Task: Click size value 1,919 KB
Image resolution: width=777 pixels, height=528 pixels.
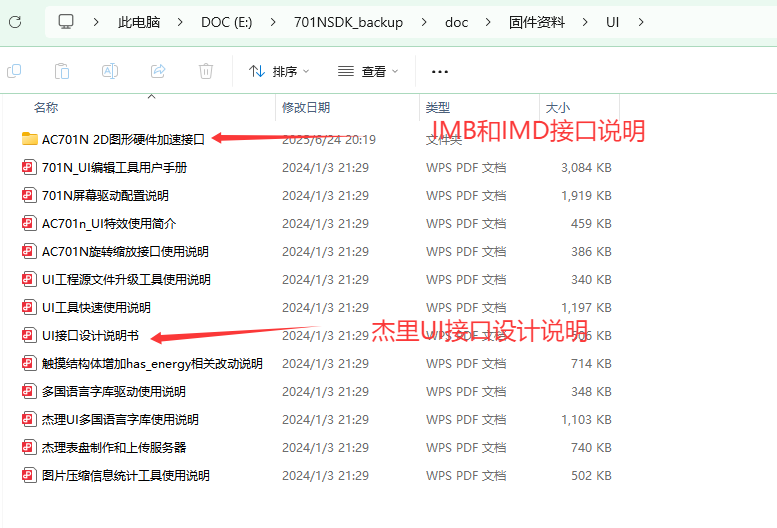Action: [586, 196]
